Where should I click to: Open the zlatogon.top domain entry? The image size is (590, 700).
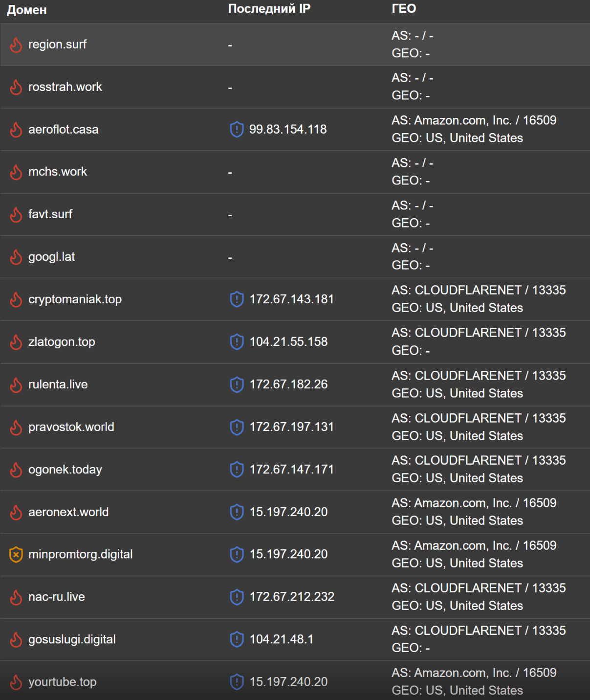point(62,342)
